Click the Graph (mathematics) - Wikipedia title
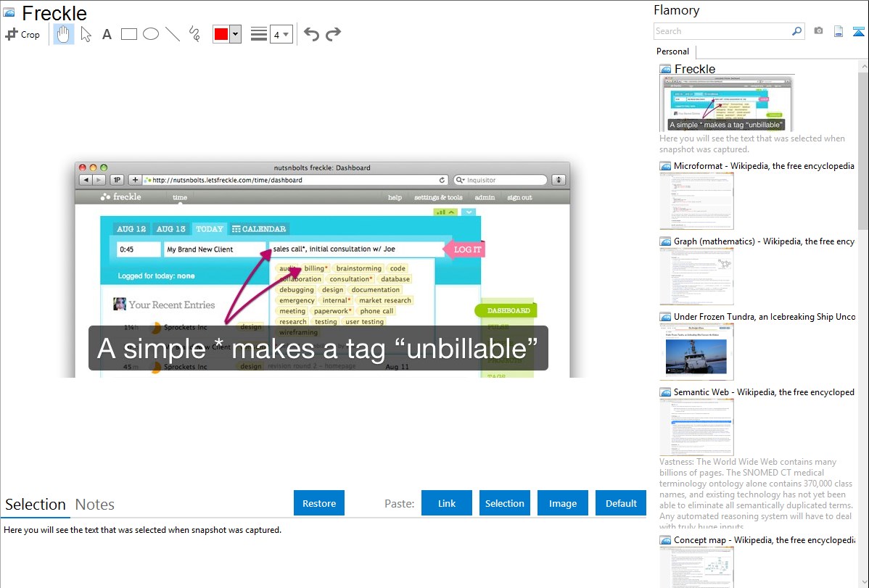This screenshot has height=588, width=869. [x=764, y=241]
